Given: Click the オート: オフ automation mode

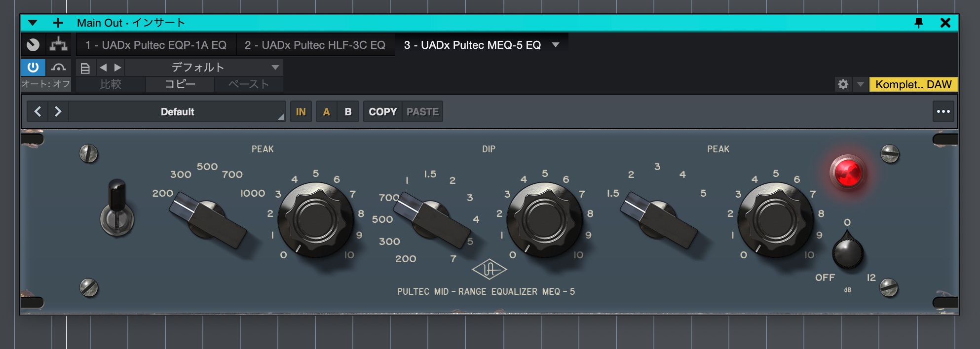Looking at the screenshot, I should (x=46, y=84).
